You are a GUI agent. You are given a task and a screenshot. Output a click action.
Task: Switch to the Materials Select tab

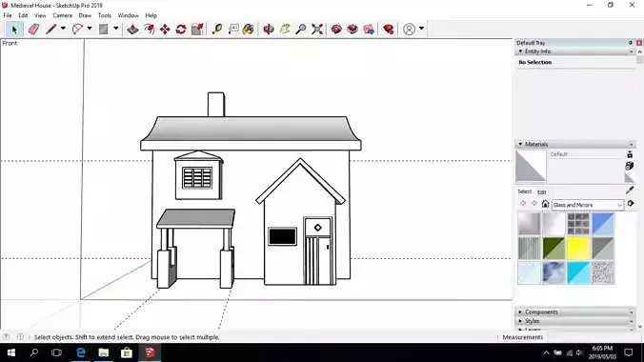(x=524, y=191)
